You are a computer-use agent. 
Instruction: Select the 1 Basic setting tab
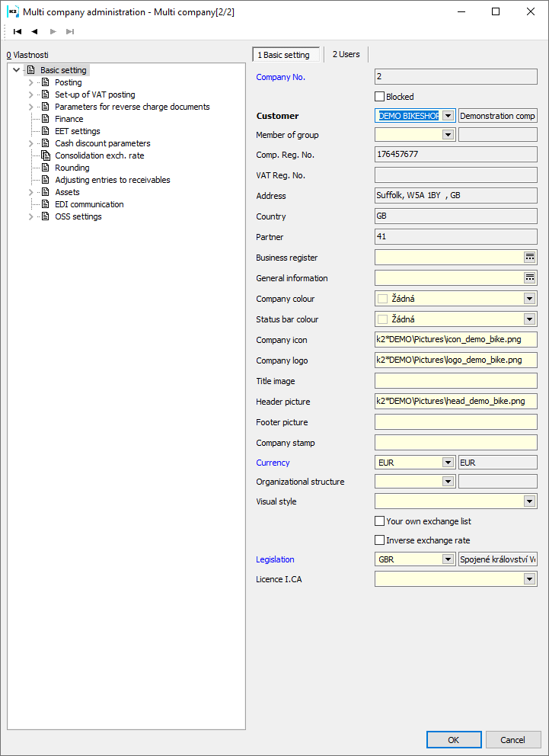point(286,55)
